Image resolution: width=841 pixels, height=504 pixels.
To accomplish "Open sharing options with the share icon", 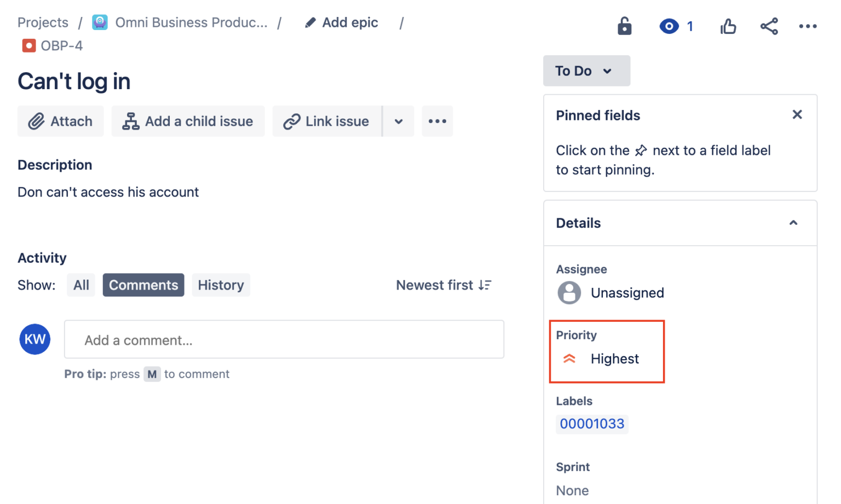I will coord(769,26).
